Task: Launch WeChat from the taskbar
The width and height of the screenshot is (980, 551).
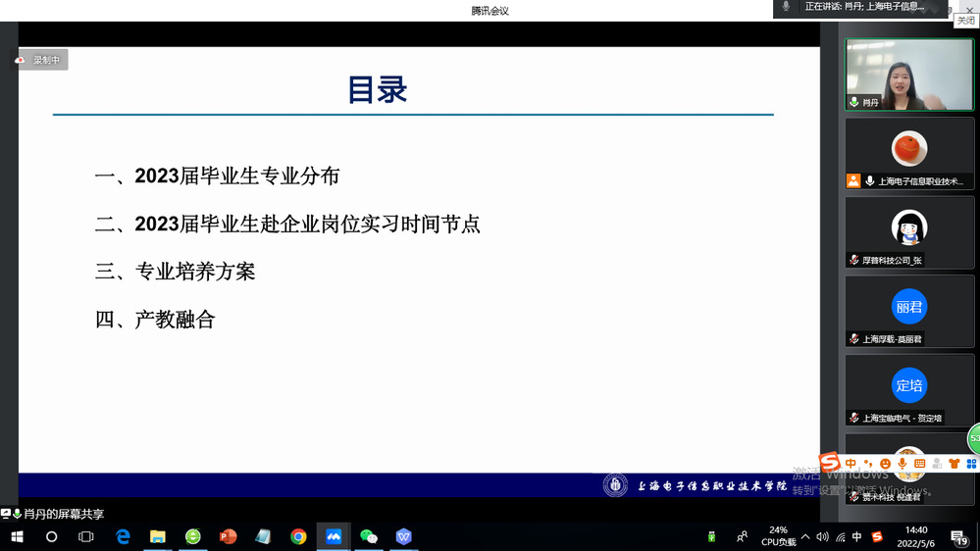Action: (369, 536)
